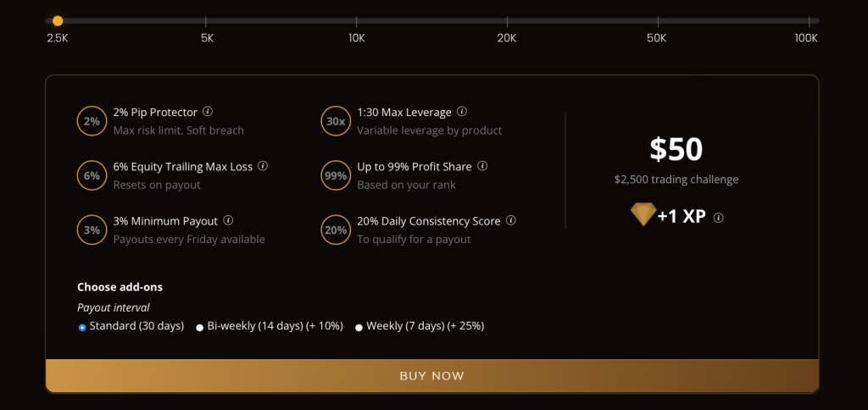Image resolution: width=868 pixels, height=410 pixels.
Task: Select Weekly (7 days) payout interval
Action: point(359,327)
